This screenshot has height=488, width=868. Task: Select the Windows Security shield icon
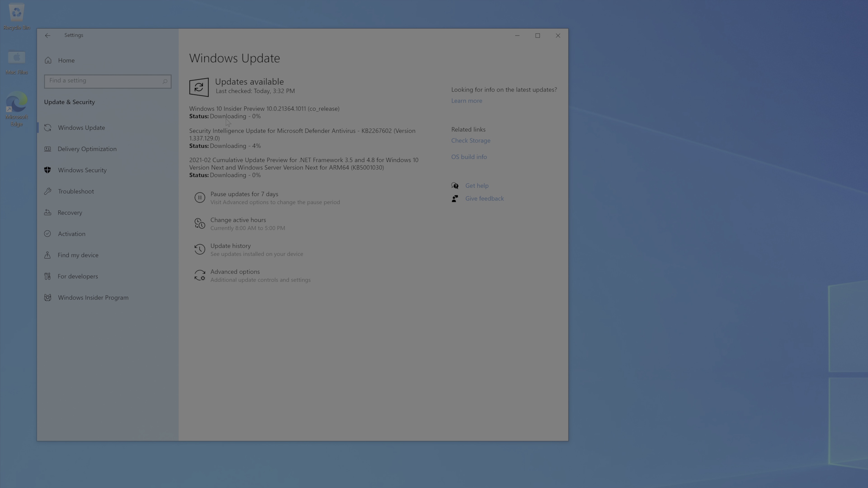point(47,170)
